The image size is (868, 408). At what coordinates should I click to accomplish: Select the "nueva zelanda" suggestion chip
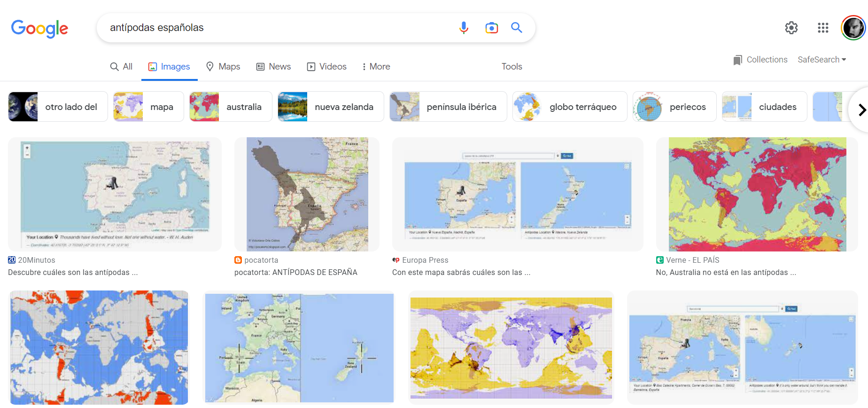tap(331, 107)
